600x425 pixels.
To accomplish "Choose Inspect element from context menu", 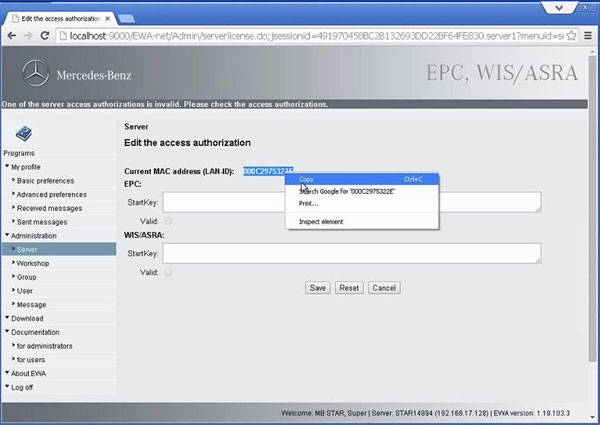I will point(362,221).
